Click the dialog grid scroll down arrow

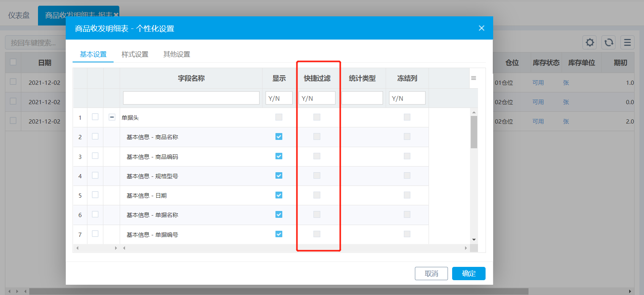point(474,239)
